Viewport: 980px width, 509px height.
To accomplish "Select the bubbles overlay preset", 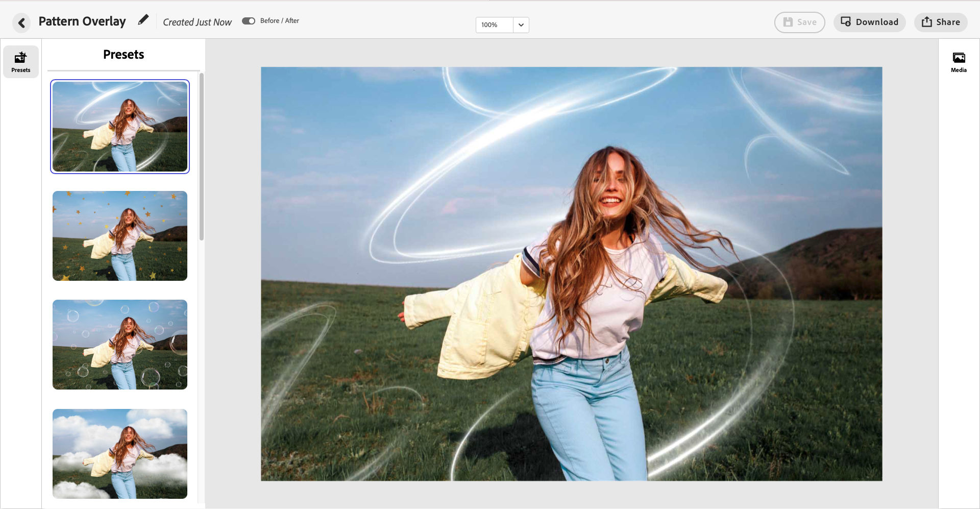I will [x=120, y=345].
